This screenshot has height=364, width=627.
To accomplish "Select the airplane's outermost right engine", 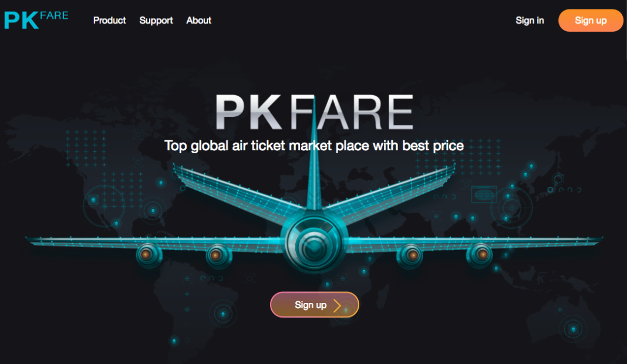I will tap(481, 255).
